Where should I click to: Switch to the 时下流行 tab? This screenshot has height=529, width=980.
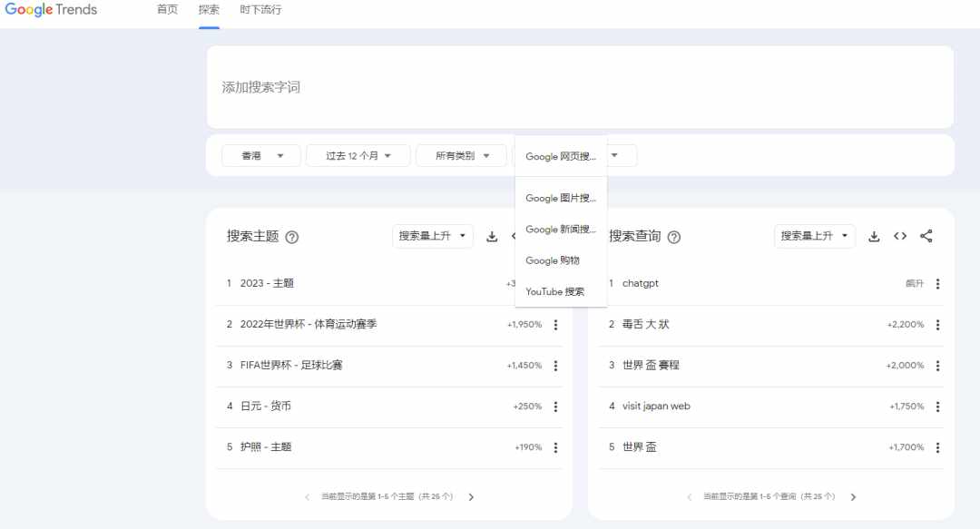click(x=260, y=9)
